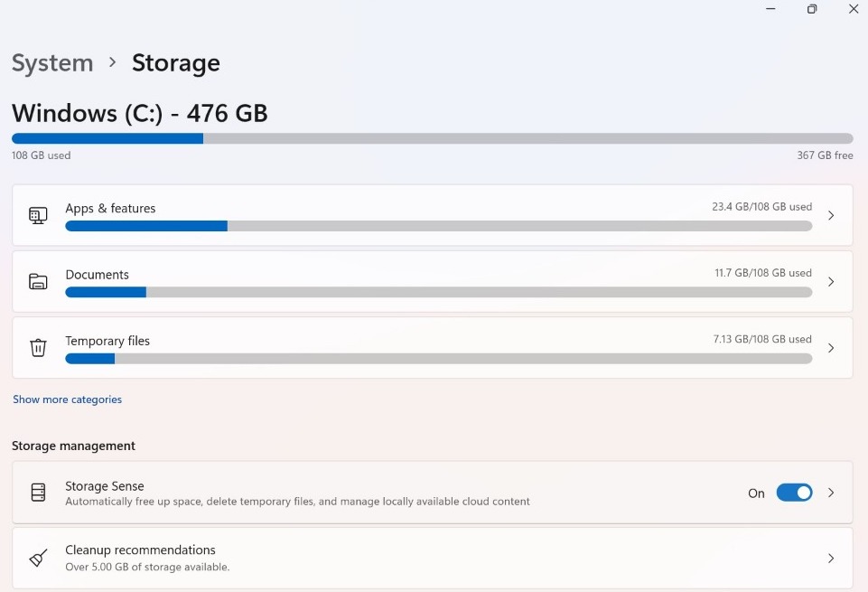
Task: Open Storage Sense settings row
Action: click(x=361, y=492)
